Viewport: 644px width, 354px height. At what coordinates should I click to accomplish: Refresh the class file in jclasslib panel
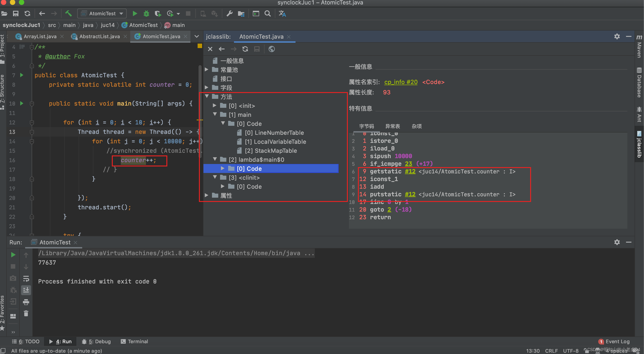pos(245,49)
